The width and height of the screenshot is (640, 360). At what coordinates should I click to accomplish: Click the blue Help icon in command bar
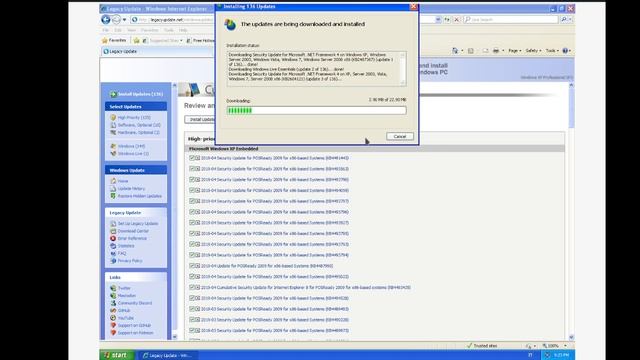(565, 51)
